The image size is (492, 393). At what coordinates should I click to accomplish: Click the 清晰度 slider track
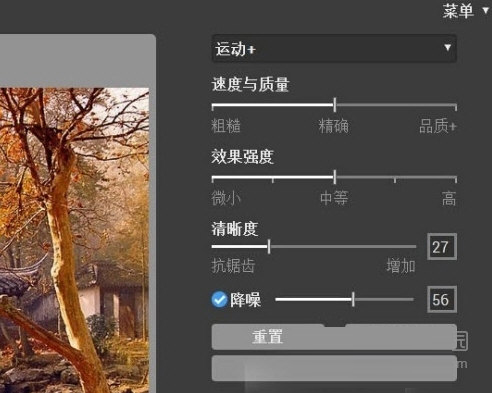point(314,247)
